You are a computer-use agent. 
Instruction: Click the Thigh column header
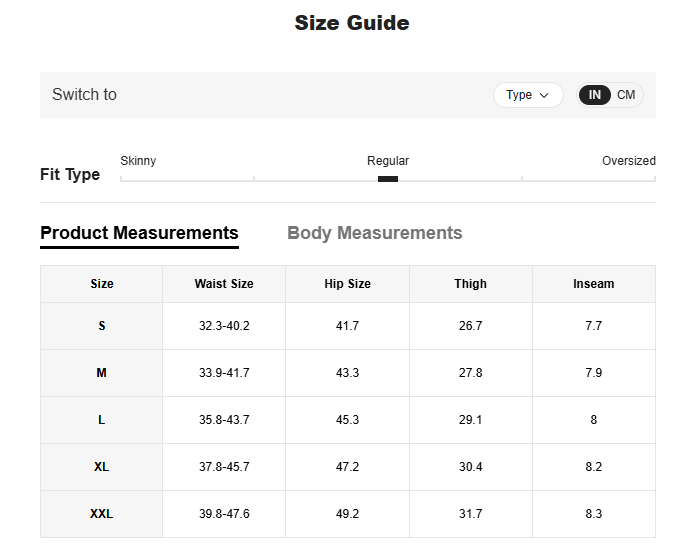[x=470, y=284]
